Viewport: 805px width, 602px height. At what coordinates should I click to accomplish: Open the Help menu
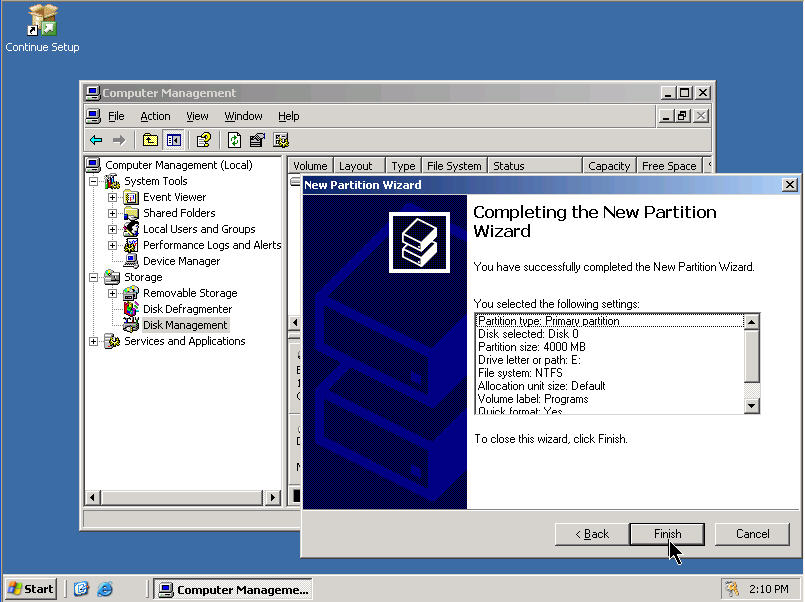pyautogui.click(x=289, y=116)
